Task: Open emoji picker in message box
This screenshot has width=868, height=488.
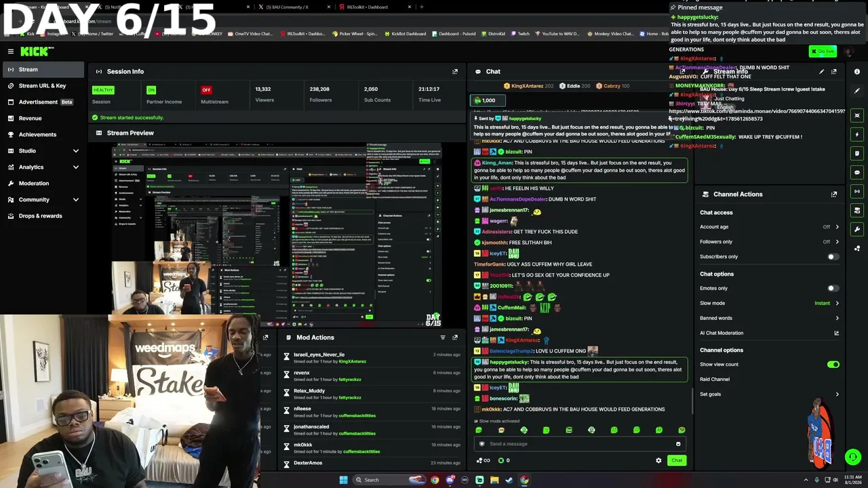Action: click(x=678, y=444)
